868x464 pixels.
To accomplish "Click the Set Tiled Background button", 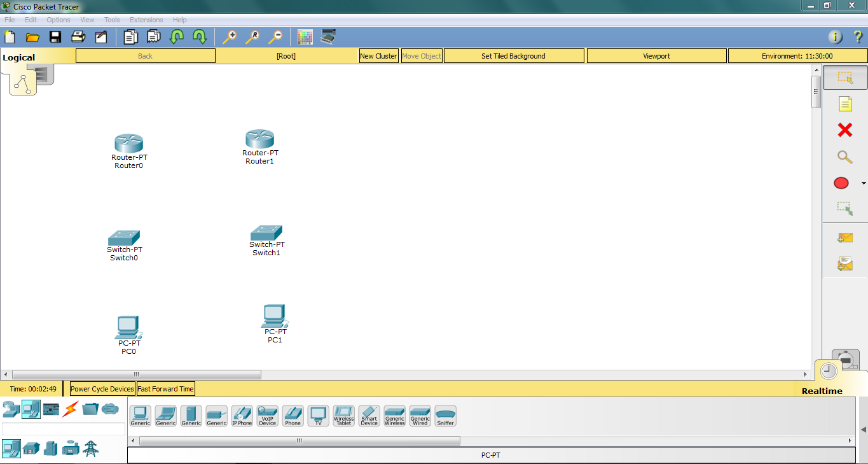I will (513, 55).
